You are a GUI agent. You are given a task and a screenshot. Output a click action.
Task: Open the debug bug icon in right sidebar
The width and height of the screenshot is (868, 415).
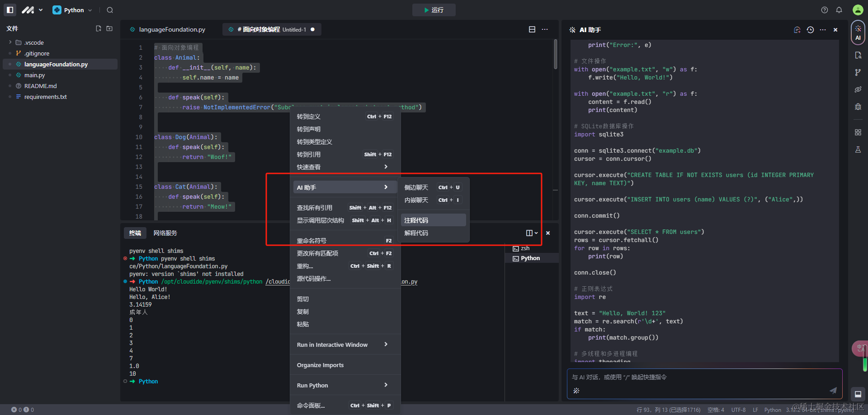[858, 107]
